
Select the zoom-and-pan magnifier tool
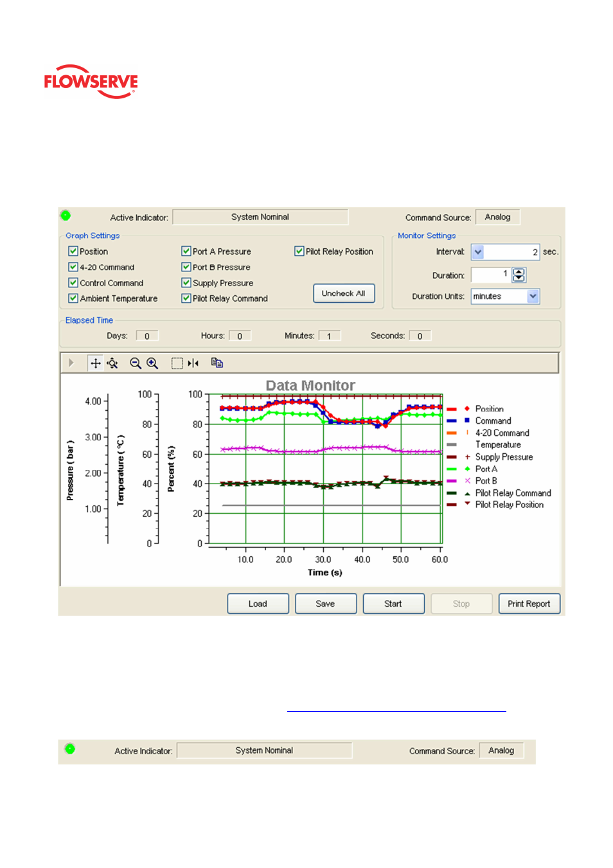click(112, 363)
